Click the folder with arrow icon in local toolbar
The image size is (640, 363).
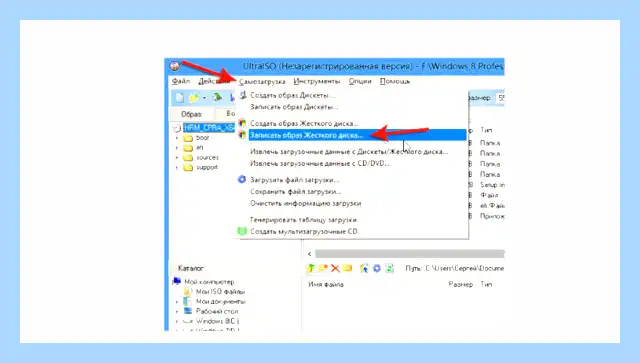coord(364,268)
